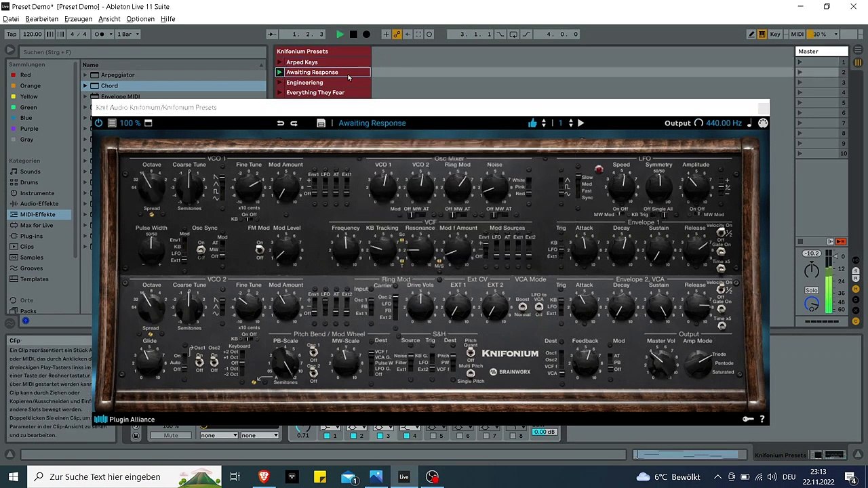Toggle Draw Mode pencil in toolbar
This screenshot has width=868, height=488.
pos(751,35)
